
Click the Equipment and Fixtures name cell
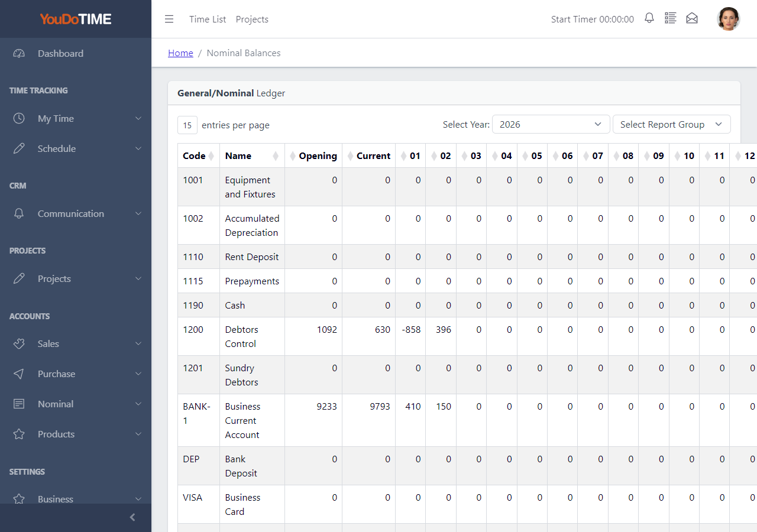pyautogui.click(x=253, y=187)
